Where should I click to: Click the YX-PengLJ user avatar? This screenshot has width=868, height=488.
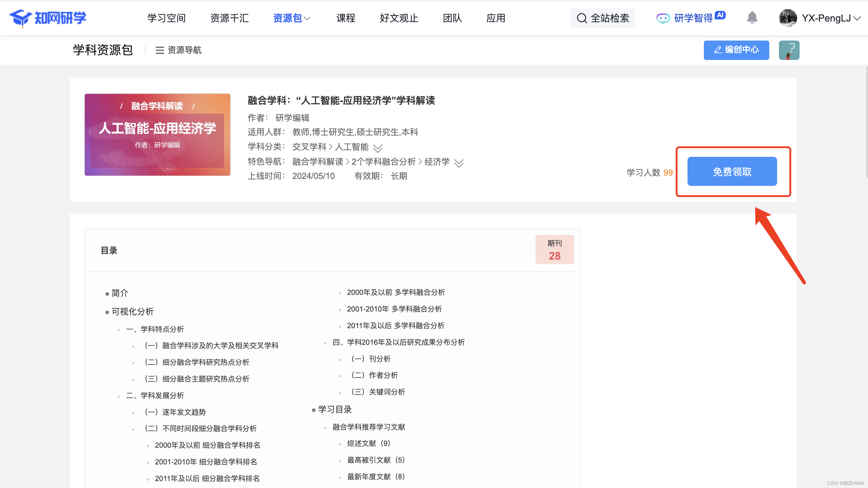coord(787,18)
